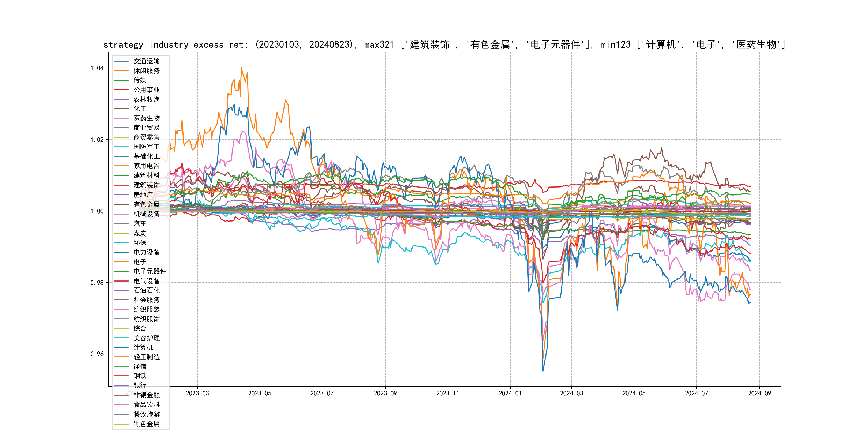Click the 2024-01 x-axis tick label

pos(510,393)
